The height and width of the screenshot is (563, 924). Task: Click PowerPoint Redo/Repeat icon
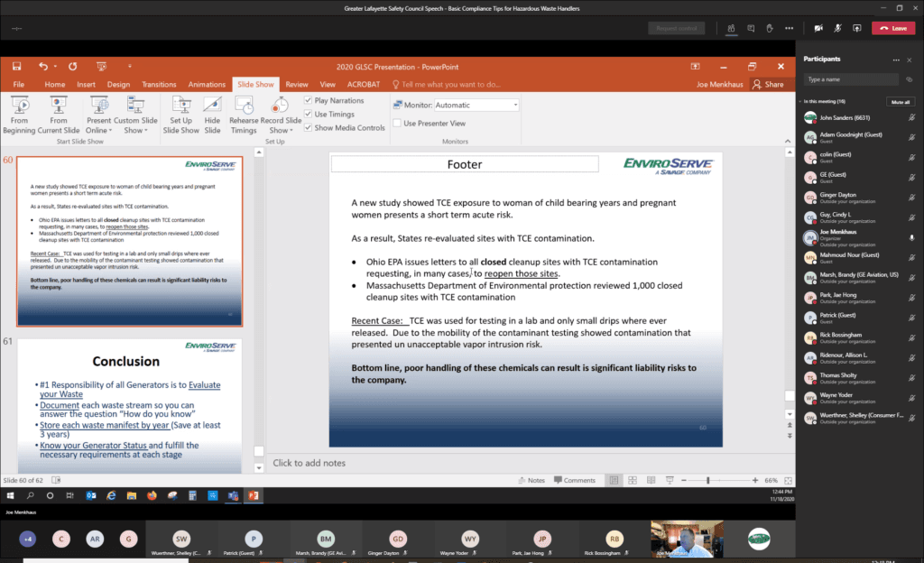pyautogui.click(x=72, y=67)
